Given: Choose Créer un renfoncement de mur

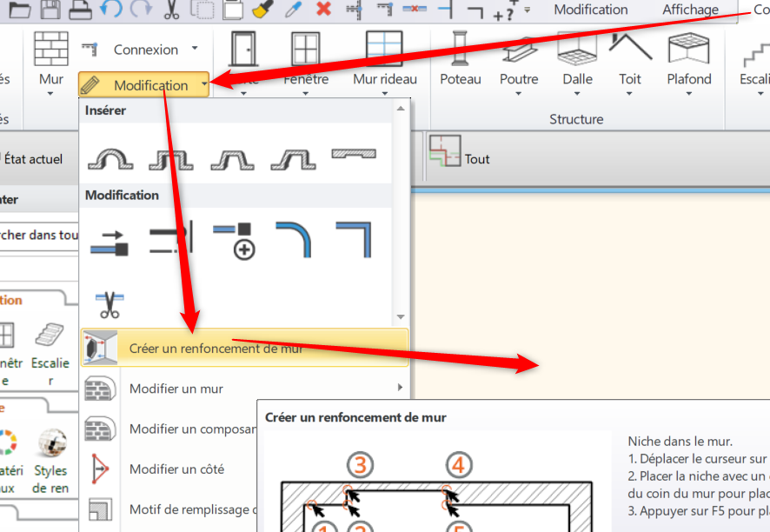Looking at the screenshot, I should coord(244,348).
